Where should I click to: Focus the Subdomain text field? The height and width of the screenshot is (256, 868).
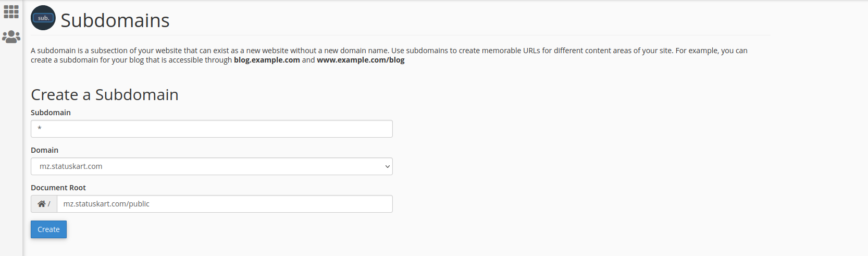(212, 129)
